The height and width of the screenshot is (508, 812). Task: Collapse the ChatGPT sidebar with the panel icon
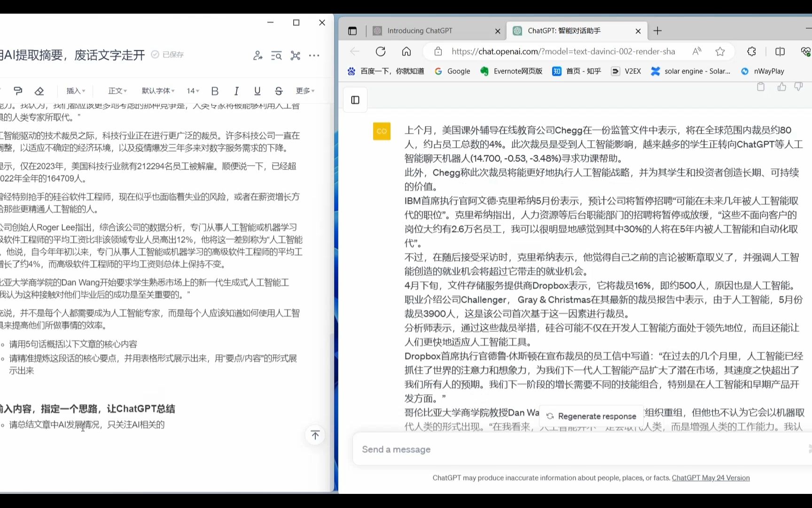point(355,100)
